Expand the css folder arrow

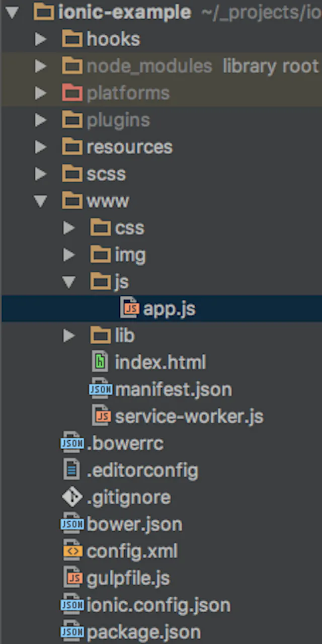coord(69,228)
